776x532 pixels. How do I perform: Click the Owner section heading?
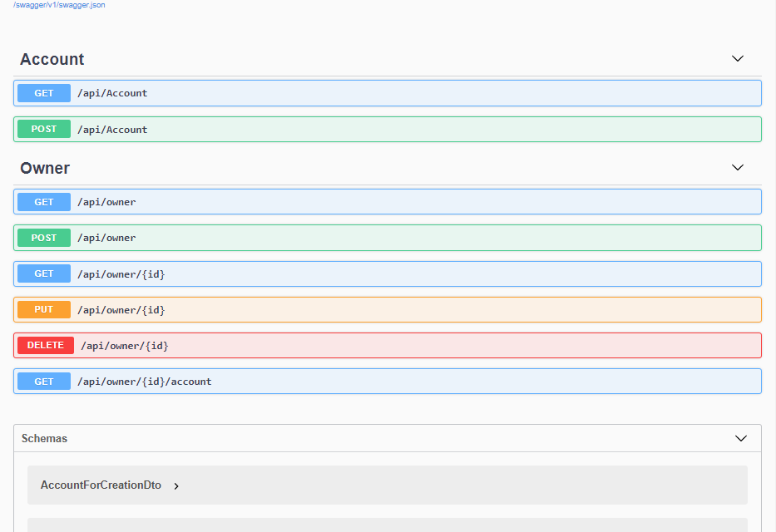(45, 168)
